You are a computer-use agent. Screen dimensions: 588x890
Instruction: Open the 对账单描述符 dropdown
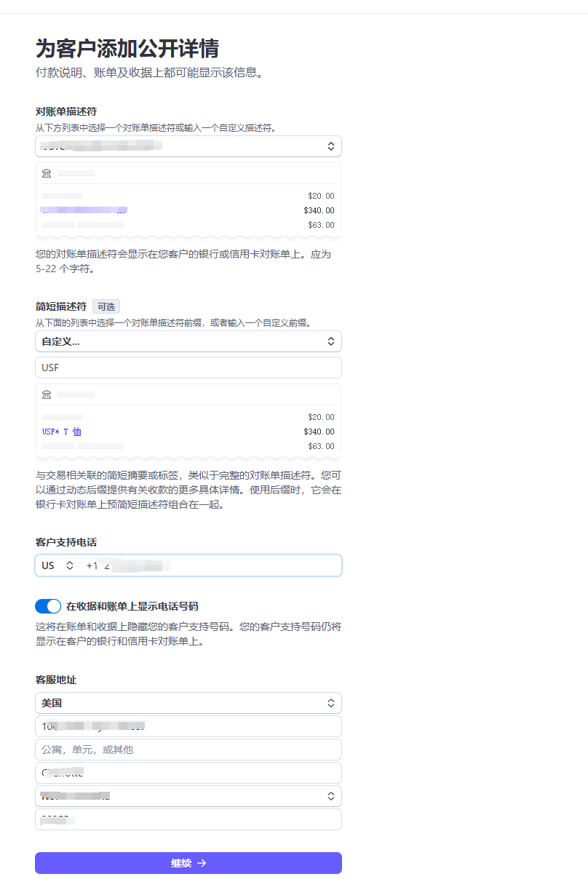coord(188,146)
